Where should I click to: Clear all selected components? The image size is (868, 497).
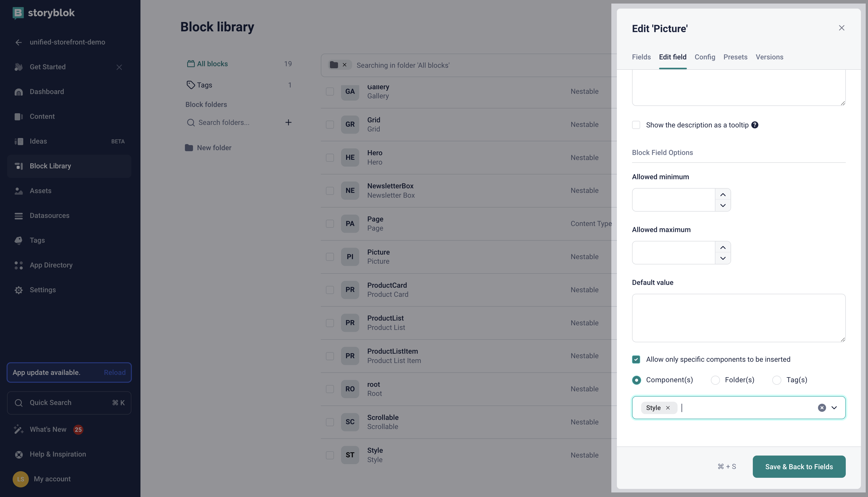click(x=822, y=408)
